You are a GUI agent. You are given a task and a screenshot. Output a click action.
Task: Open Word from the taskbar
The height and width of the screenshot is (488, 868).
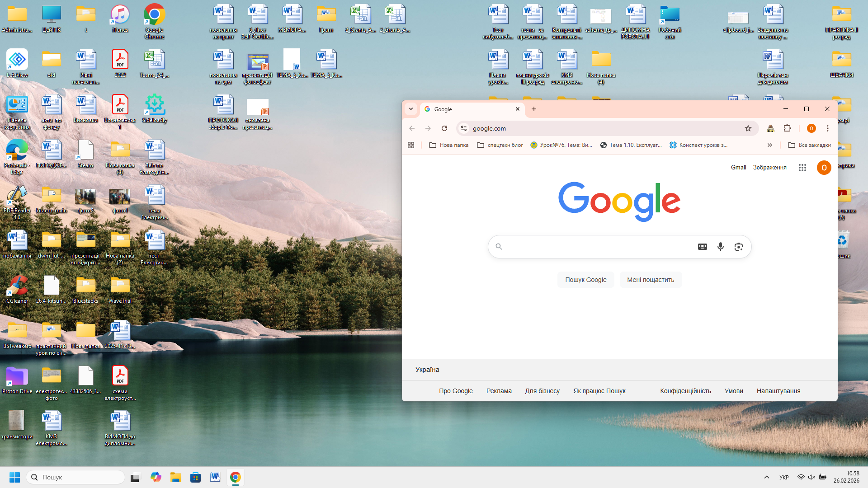215,477
